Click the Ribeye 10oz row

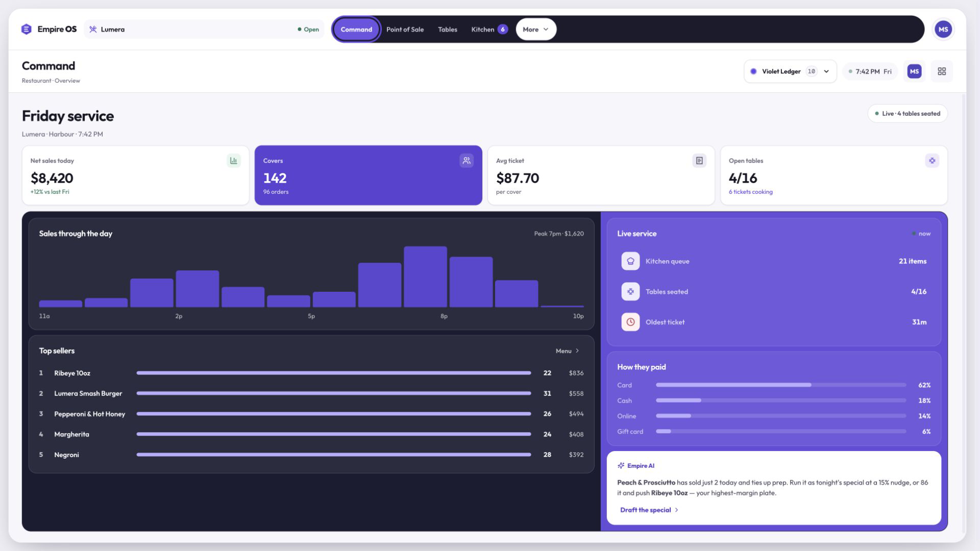tap(311, 373)
